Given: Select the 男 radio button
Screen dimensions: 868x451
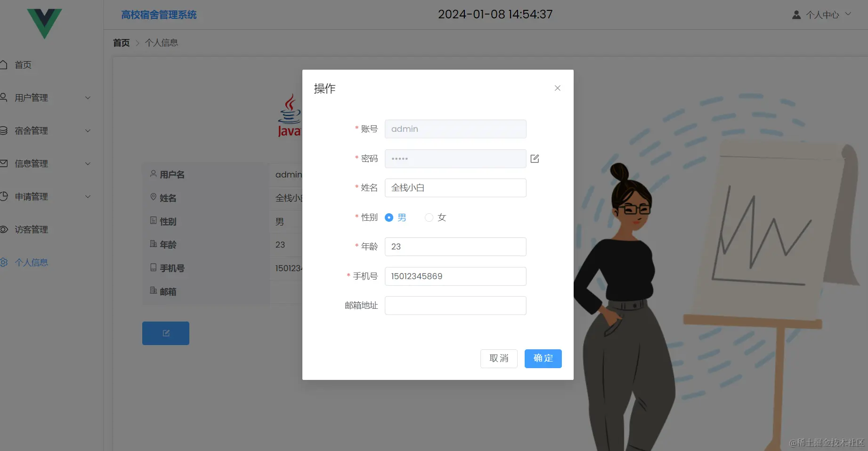Looking at the screenshot, I should pos(389,217).
